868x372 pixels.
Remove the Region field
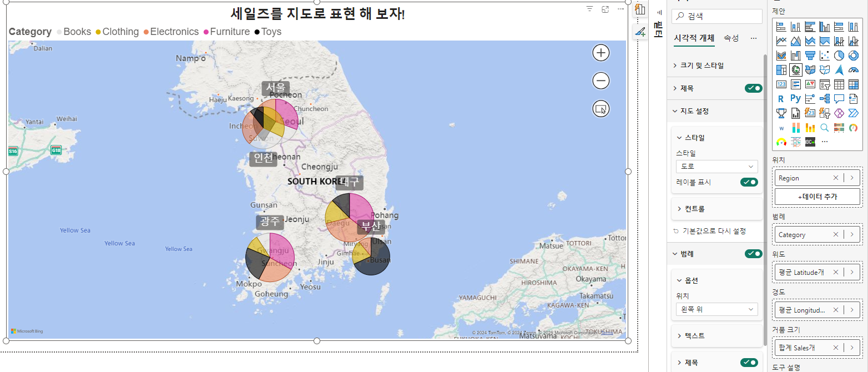coord(836,178)
